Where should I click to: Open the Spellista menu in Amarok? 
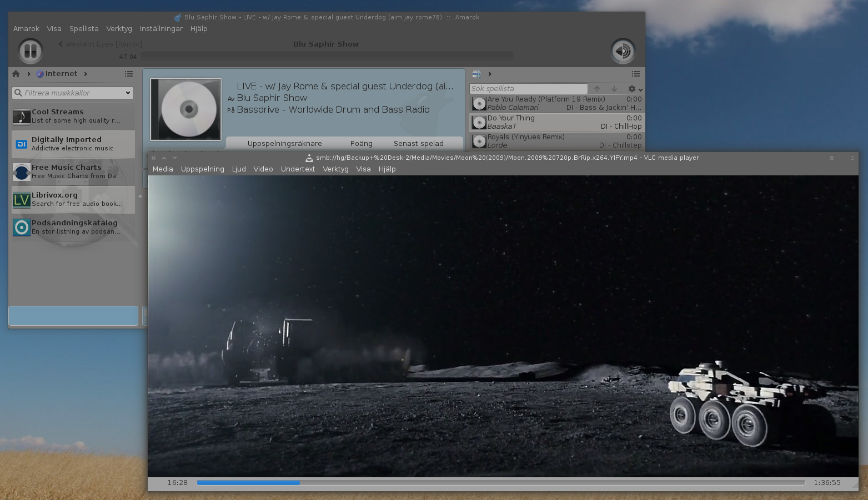pyautogui.click(x=84, y=28)
